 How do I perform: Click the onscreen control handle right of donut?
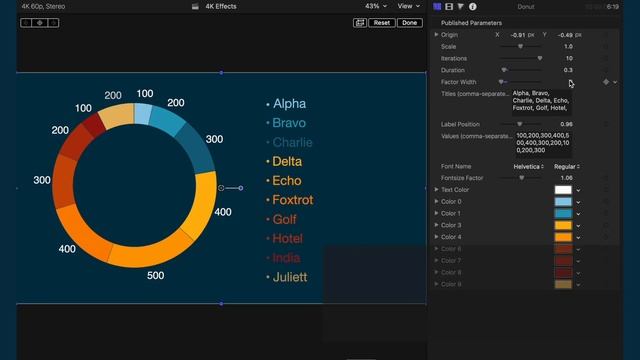pos(241,188)
